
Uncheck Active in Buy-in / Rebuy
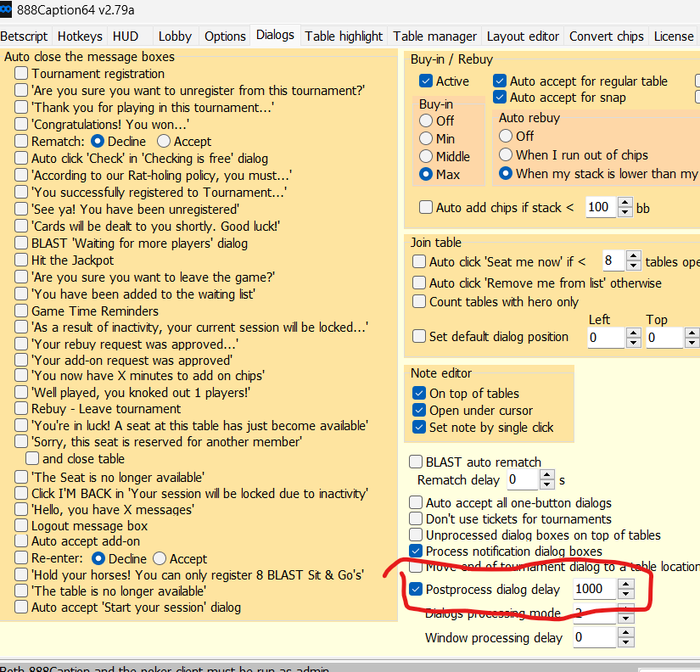pyautogui.click(x=426, y=81)
